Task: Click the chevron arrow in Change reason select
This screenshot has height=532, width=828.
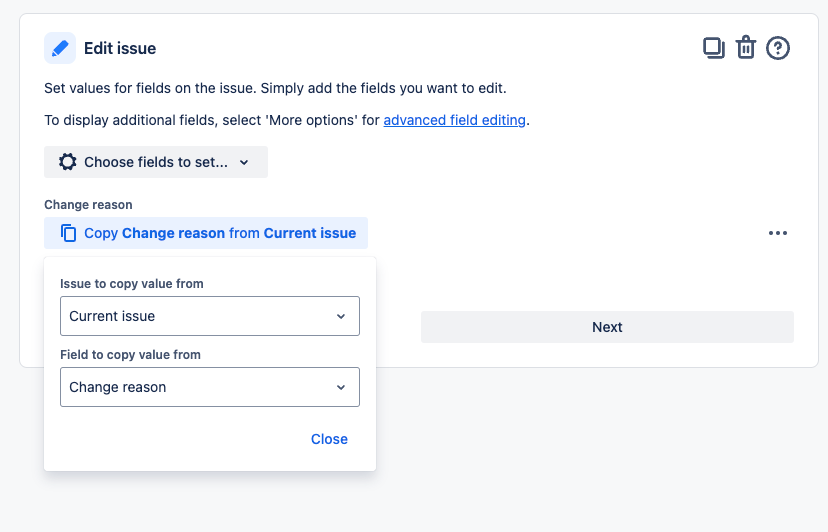Action: pos(341,387)
